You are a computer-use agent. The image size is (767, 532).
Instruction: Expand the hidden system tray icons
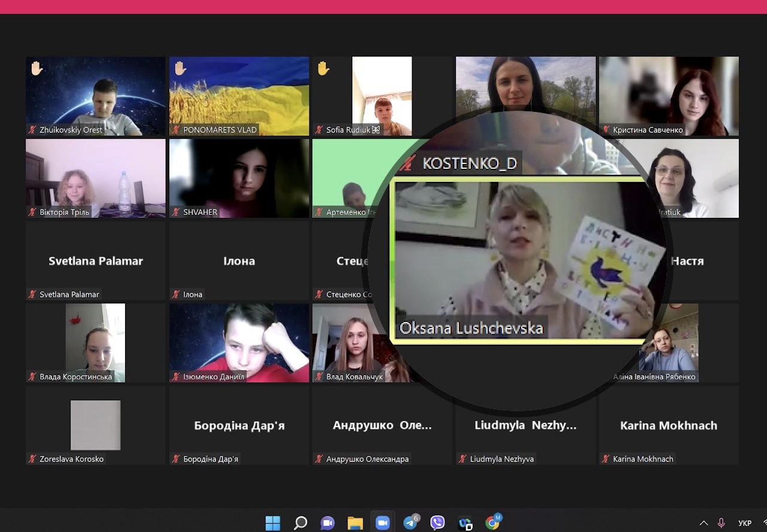pyautogui.click(x=704, y=522)
